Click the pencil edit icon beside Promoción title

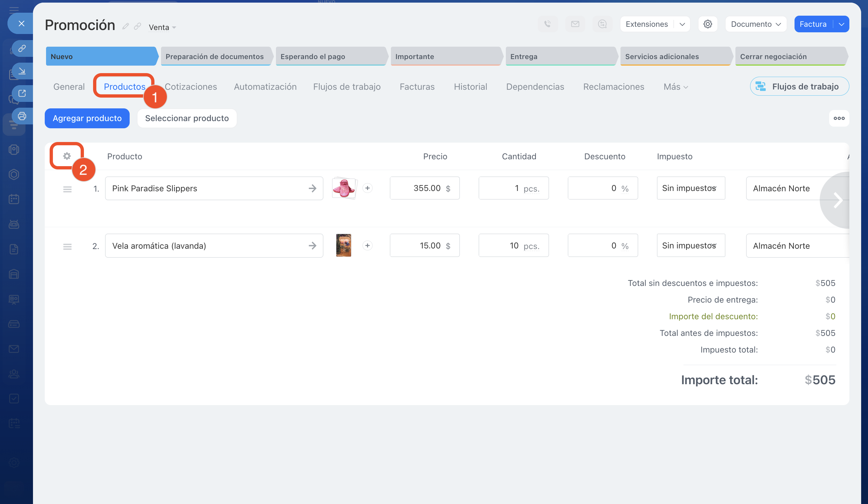[126, 26]
